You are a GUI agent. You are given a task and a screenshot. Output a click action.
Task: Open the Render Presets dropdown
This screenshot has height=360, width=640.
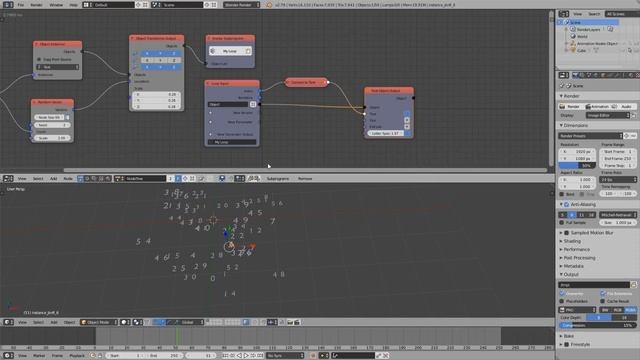590,136
